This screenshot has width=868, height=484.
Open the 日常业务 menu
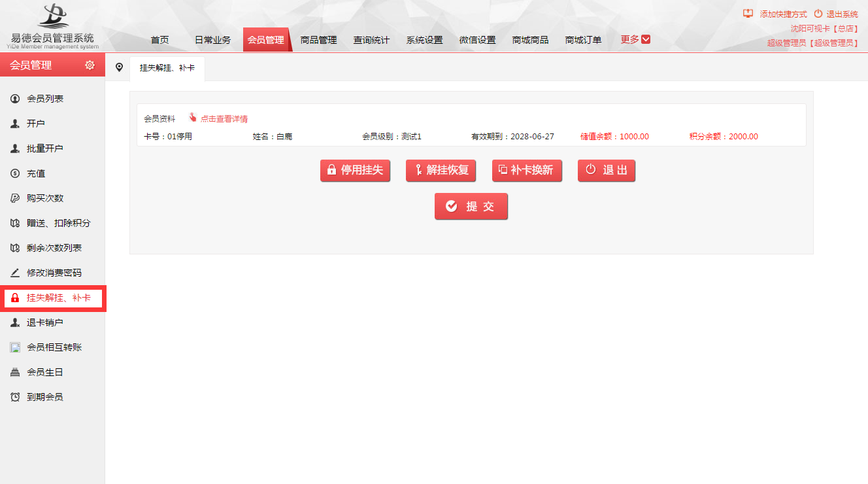(213, 40)
